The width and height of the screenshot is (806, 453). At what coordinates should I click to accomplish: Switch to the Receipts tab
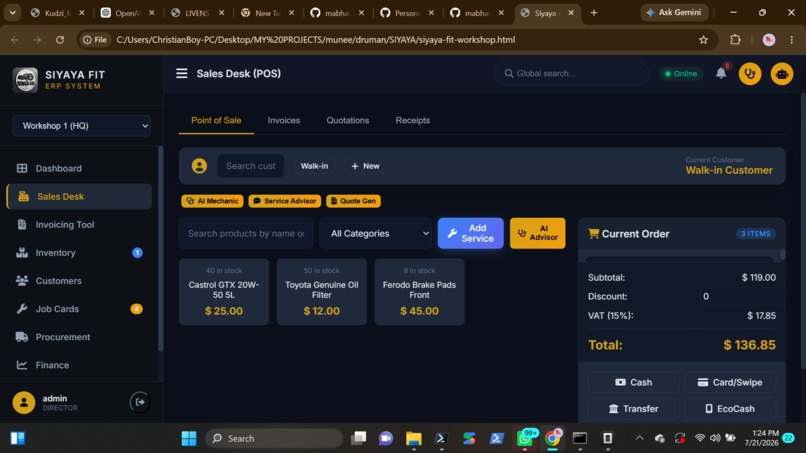click(413, 120)
